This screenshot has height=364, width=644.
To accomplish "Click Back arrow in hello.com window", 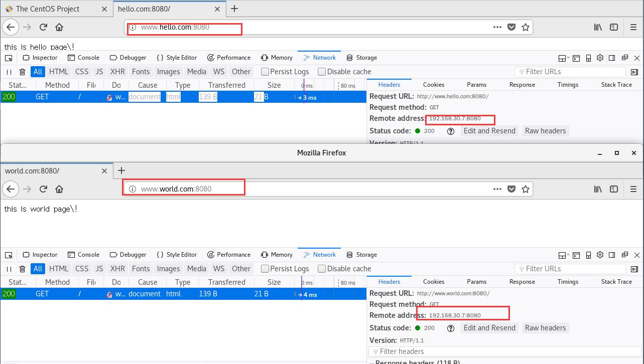I will [x=11, y=27].
